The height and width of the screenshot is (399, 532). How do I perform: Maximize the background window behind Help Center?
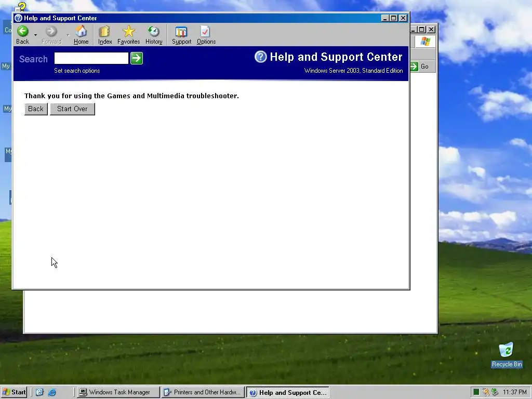pyautogui.click(x=421, y=30)
